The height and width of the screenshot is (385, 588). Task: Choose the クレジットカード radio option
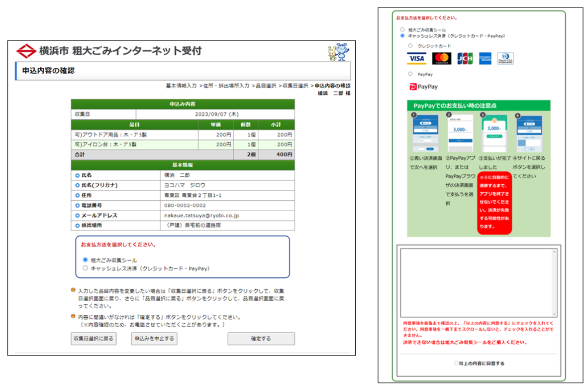point(410,45)
